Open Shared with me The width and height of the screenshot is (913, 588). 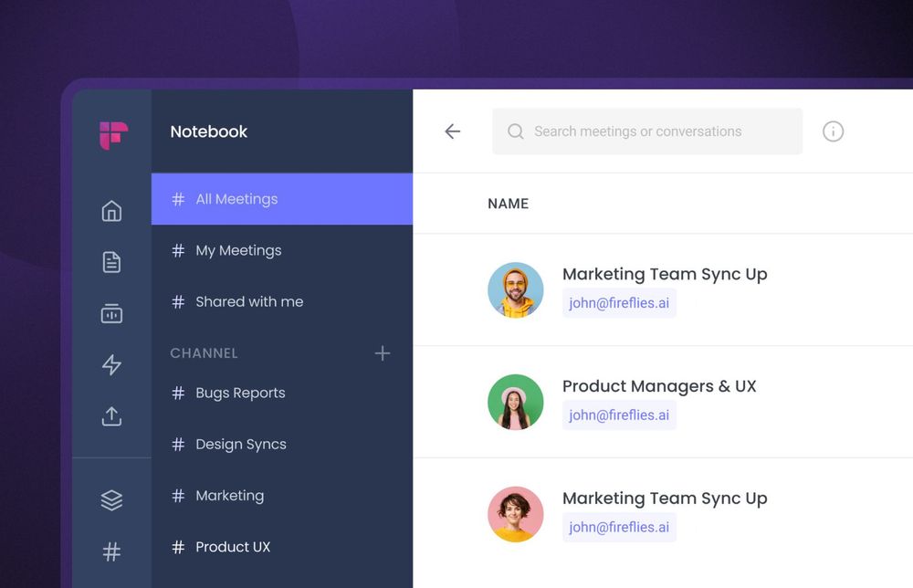pyautogui.click(x=248, y=301)
